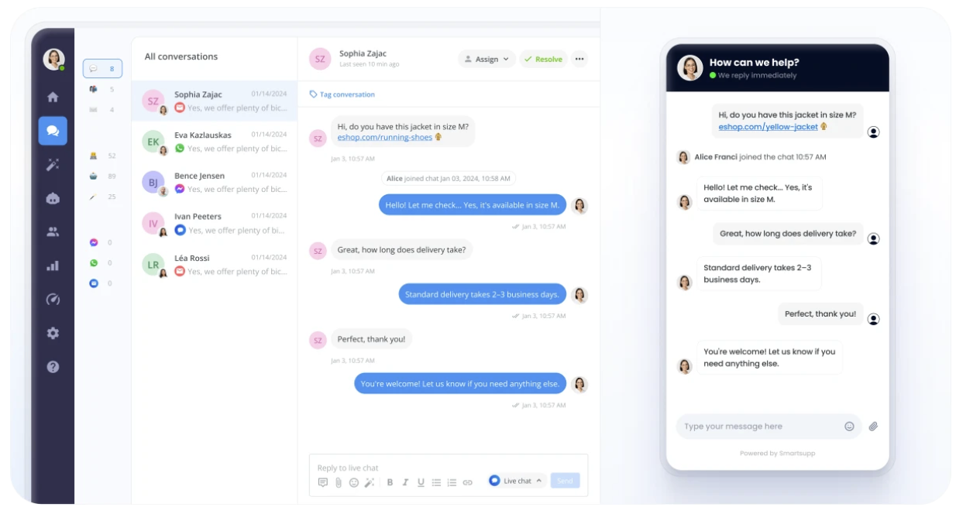Open Léa Rossi conversation in list
The width and height of the screenshot is (980, 531).
click(x=215, y=265)
